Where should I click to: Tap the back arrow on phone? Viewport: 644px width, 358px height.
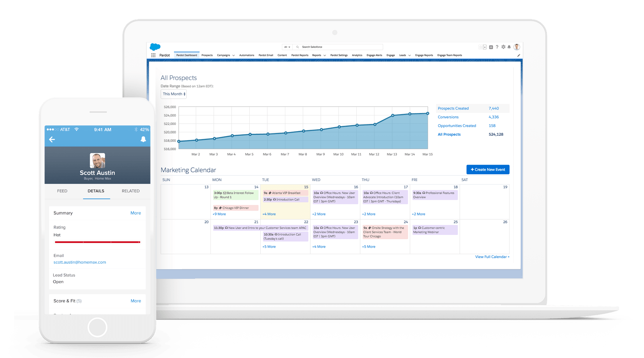pos(52,140)
